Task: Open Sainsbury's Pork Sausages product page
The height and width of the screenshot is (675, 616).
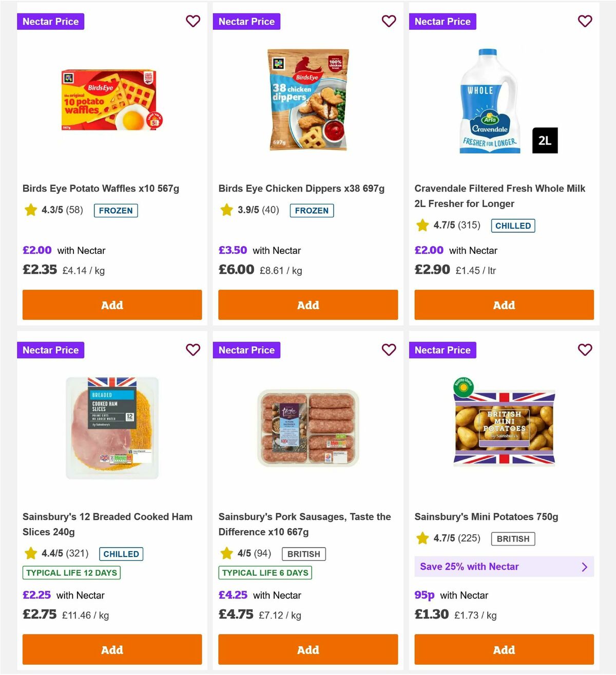Action: click(305, 524)
